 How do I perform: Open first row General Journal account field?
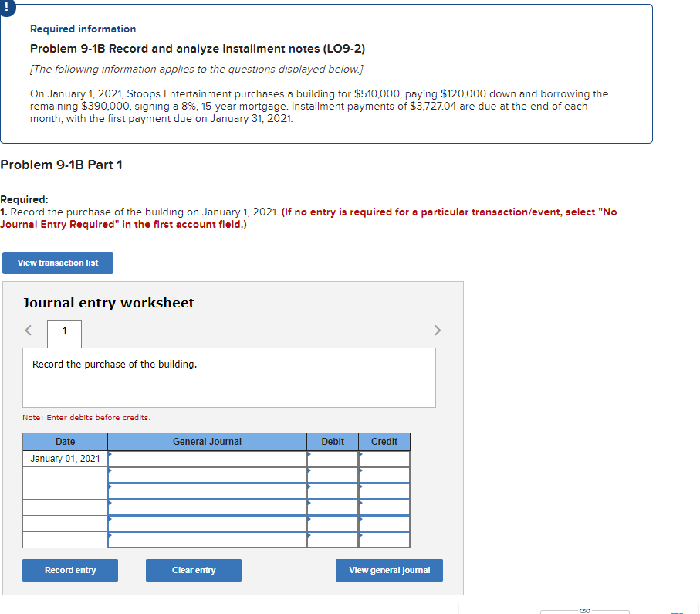[x=207, y=459]
